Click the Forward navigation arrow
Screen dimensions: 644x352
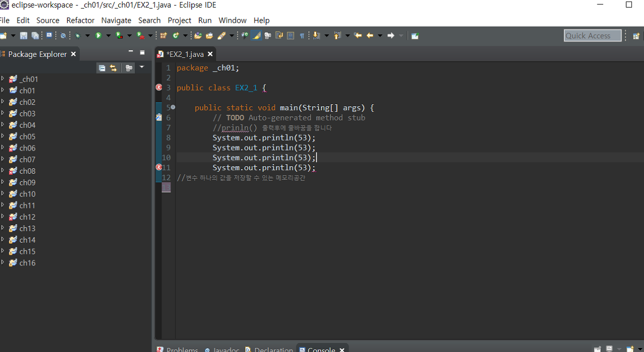[x=391, y=36]
